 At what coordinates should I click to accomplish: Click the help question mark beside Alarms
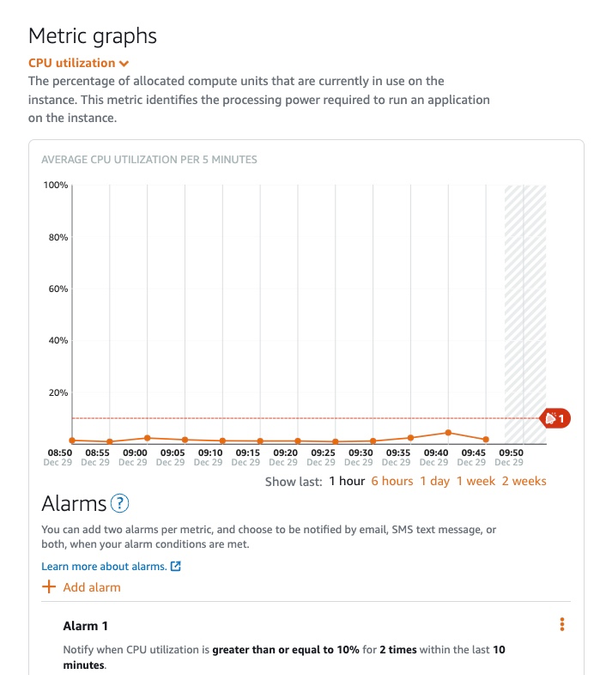click(x=121, y=503)
